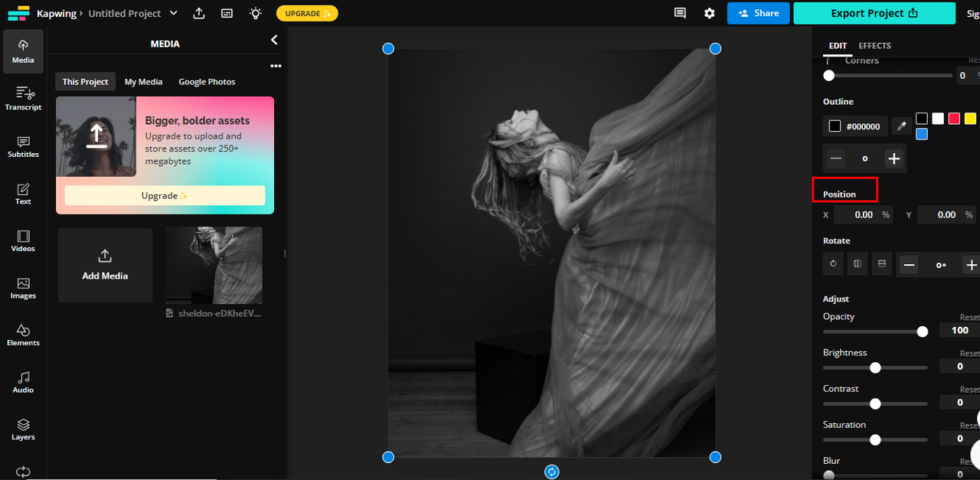Open the comments icon
This screenshot has width=980, height=480.
point(680,13)
